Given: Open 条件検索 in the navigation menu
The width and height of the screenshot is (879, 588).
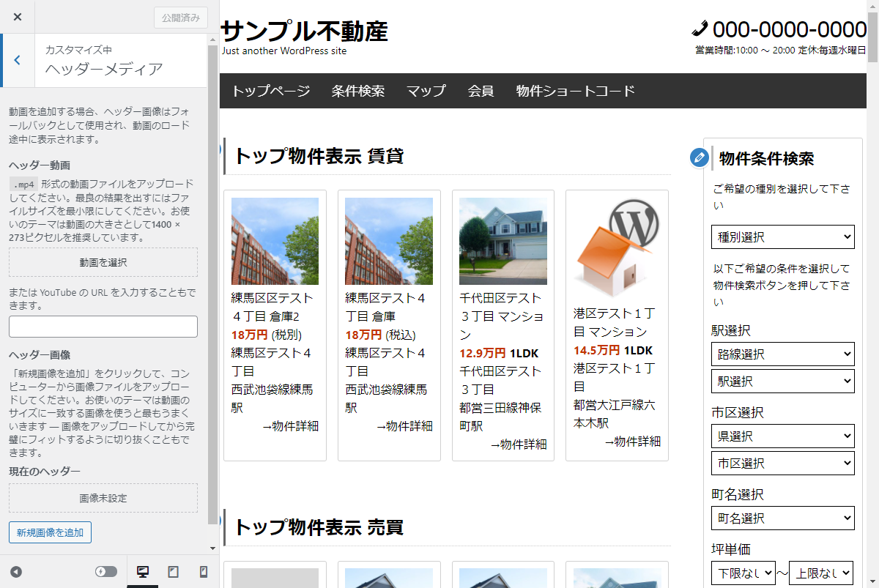Looking at the screenshot, I should (357, 91).
